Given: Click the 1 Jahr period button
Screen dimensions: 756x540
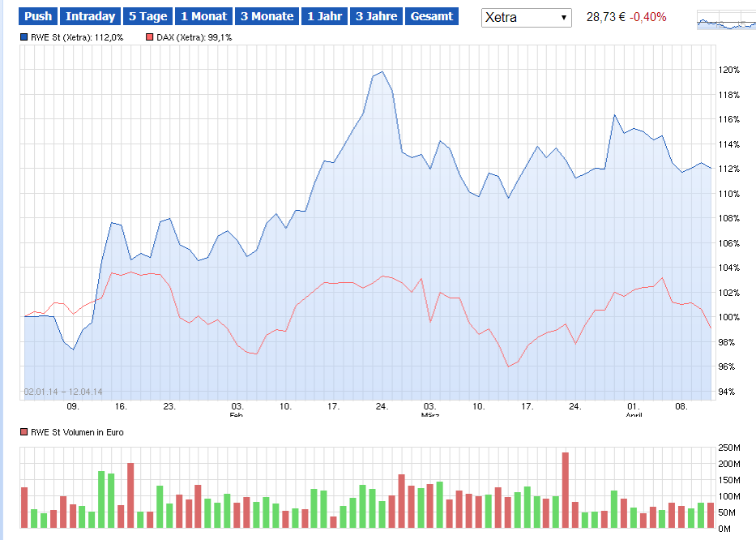Looking at the screenshot, I should click(x=324, y=15).
